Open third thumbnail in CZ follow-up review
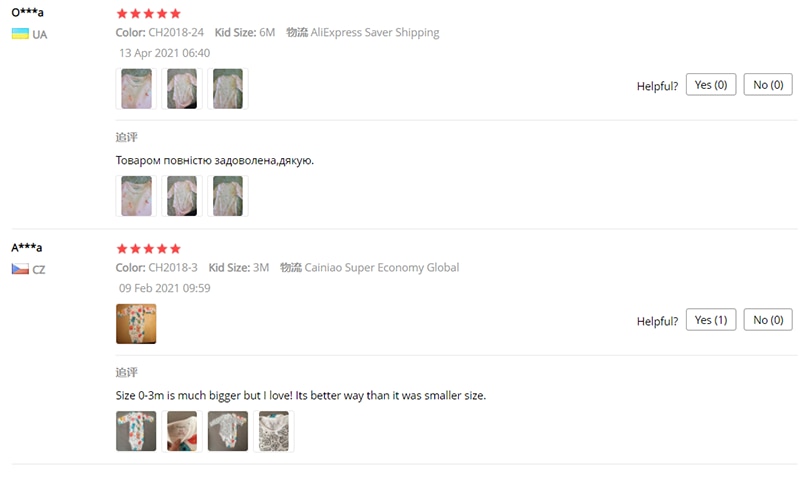Viewport: 800px width, 477px height. [x=228, y=431]
